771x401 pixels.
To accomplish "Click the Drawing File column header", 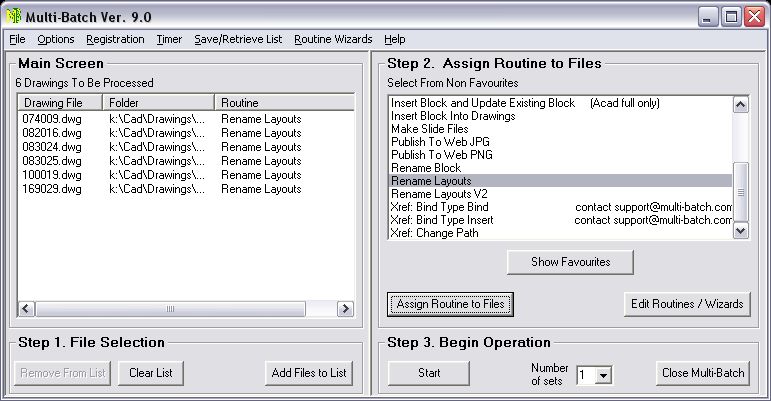I will coord(60,103).
